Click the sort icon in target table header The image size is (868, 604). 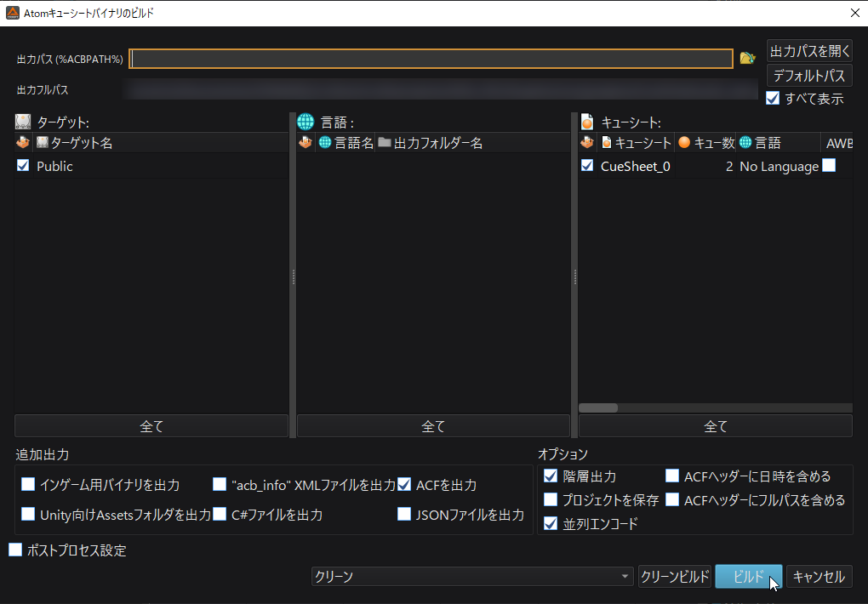[x=23, y=143]
